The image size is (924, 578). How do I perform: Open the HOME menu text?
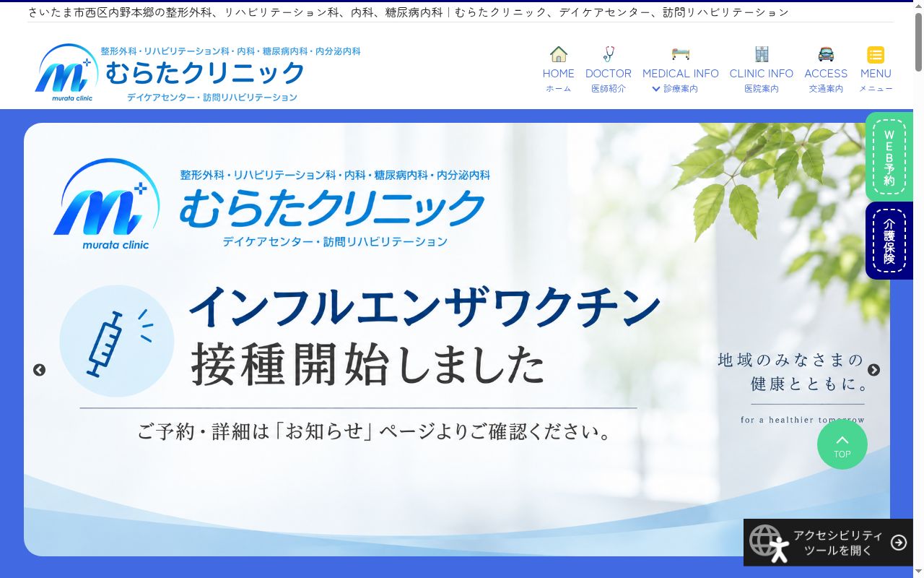point(559,80)
